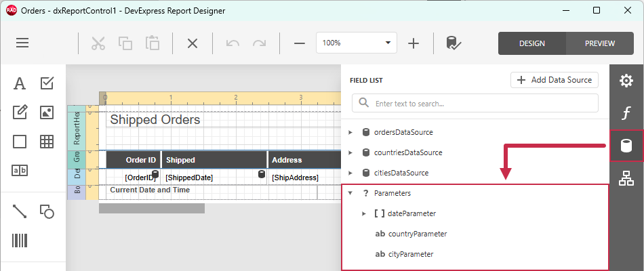Screen dimensions: 644x271
Task: Select the Table control in toolbox
Action: tap(47, 141)
